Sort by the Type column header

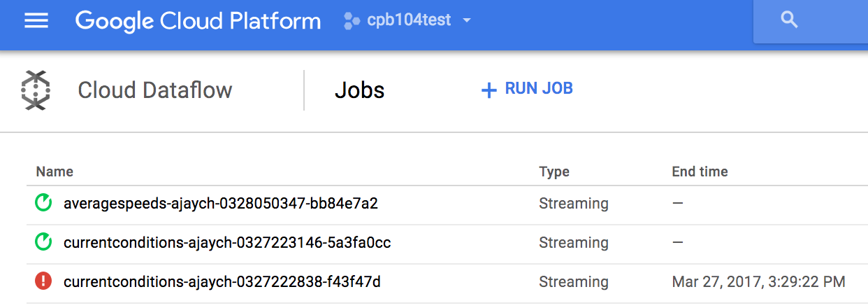pos(554,171)
